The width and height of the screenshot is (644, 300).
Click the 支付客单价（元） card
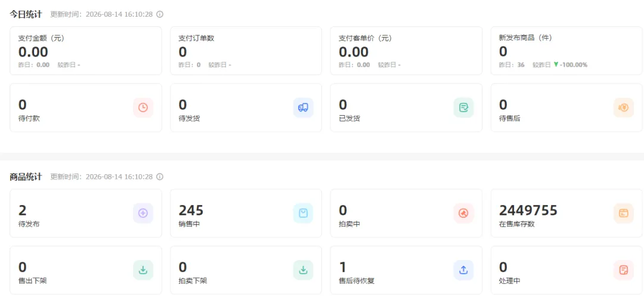[406, 51]
